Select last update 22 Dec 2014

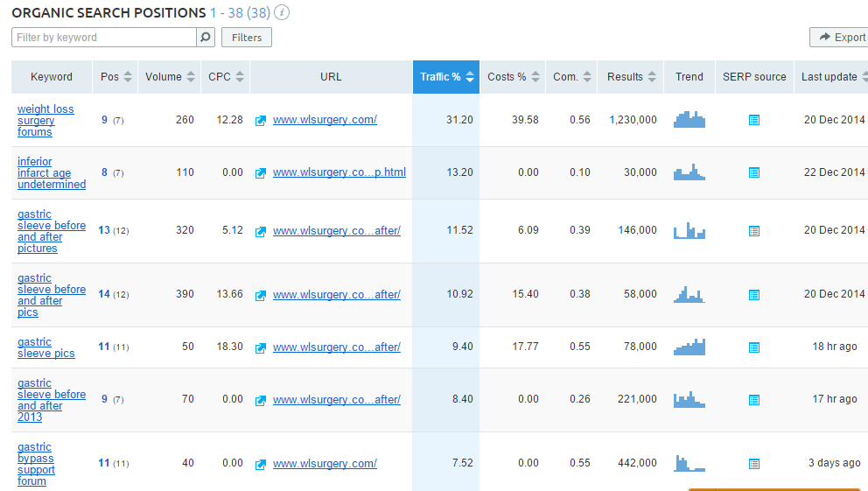tap(834, 172)
